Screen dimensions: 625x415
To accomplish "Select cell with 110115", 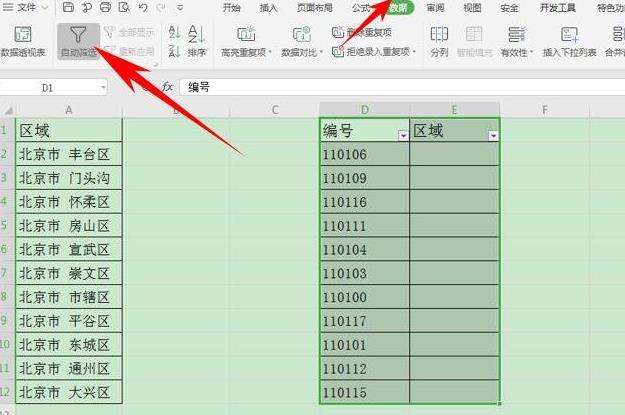I will 364,392.
